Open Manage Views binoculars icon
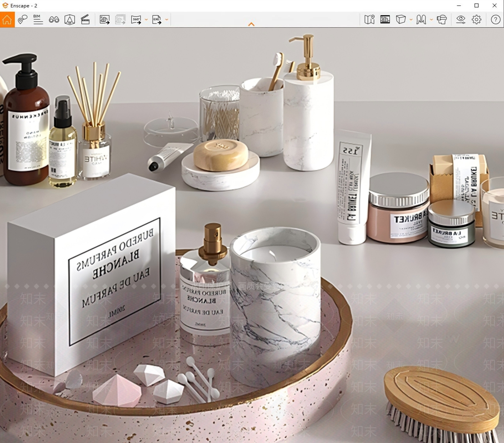Screen dimensions: 504x443 pyautogui.click(x=54, y=20)
